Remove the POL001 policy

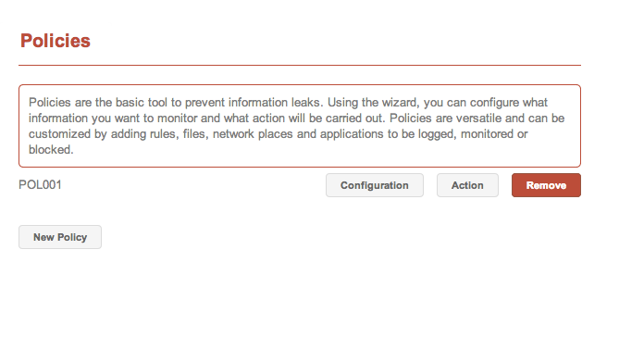[x=546, y=185]
